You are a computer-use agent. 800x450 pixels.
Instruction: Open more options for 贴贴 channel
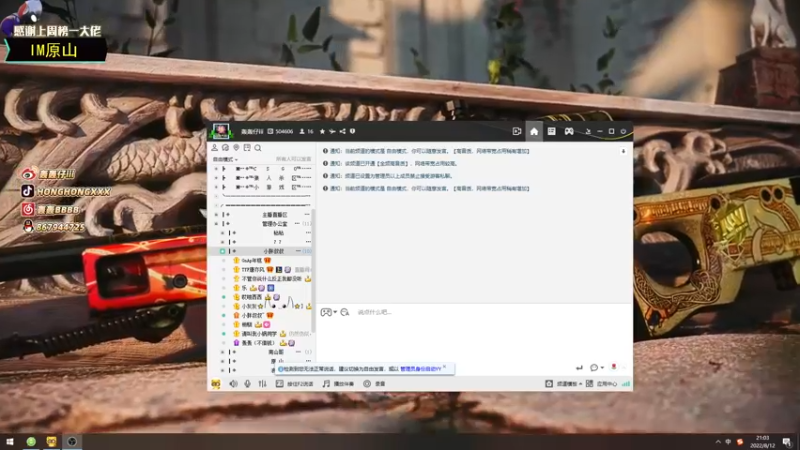308,233
